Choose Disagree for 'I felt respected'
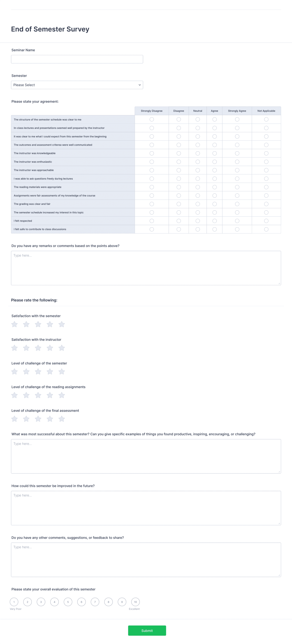This screenshot has width=292, height=644. (x=178, y=221)
